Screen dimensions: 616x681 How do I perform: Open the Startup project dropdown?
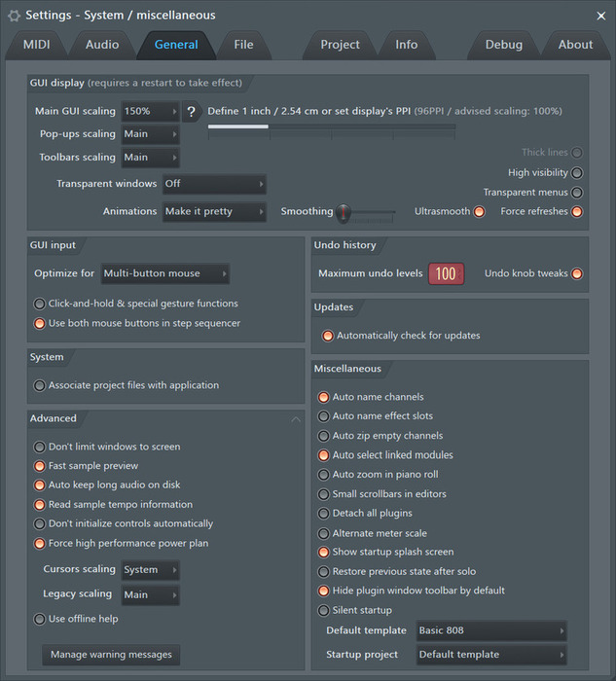(491, 655)
